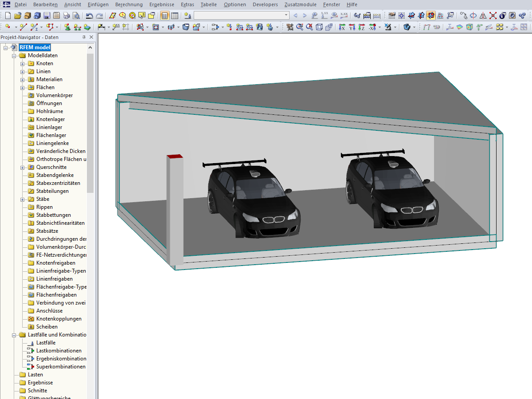Click the navigator vertical scrollbar thumb
Viewport: 532px width, 399px height.
coord(90,123)
